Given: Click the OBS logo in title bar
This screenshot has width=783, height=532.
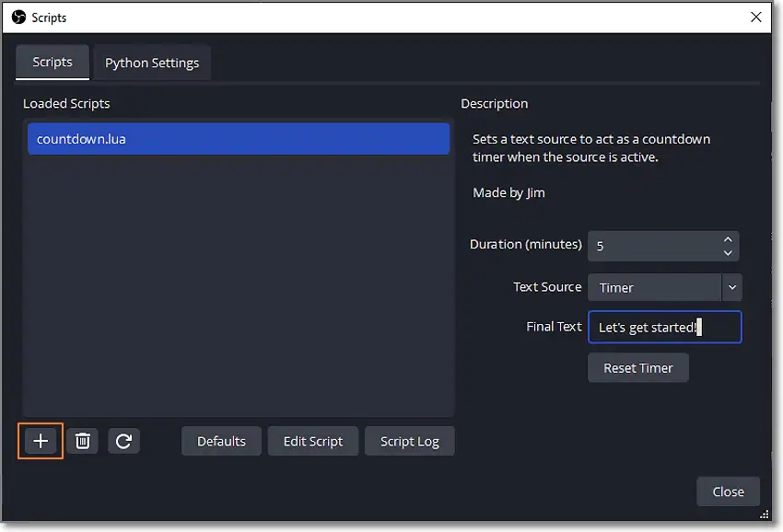Looking at the screenshot, I should 18,17.
